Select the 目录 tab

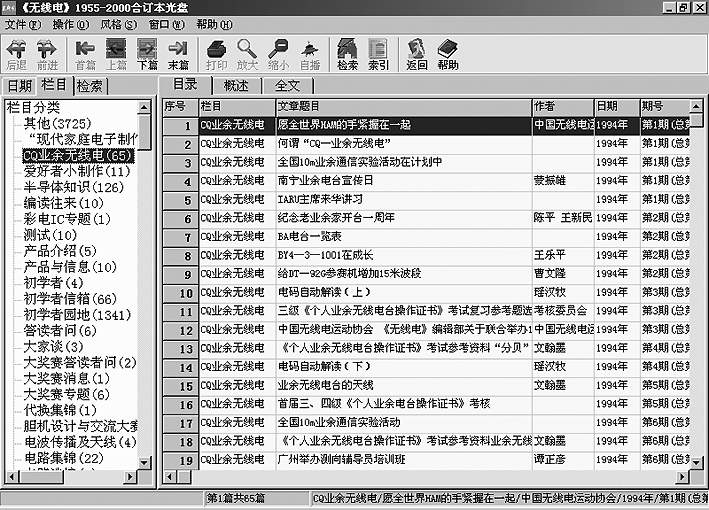point(185,84)
